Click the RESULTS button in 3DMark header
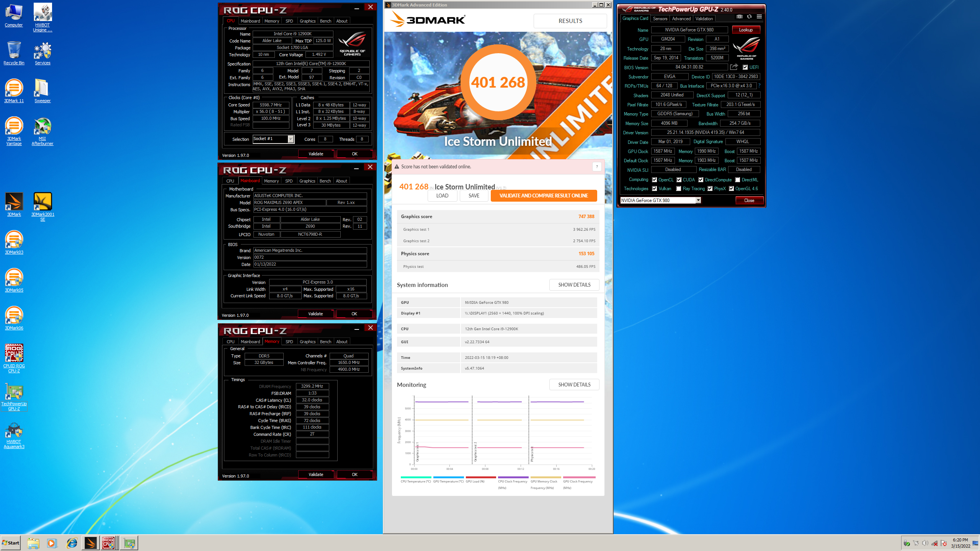980x551 pixels. click(x=570, y=21)
